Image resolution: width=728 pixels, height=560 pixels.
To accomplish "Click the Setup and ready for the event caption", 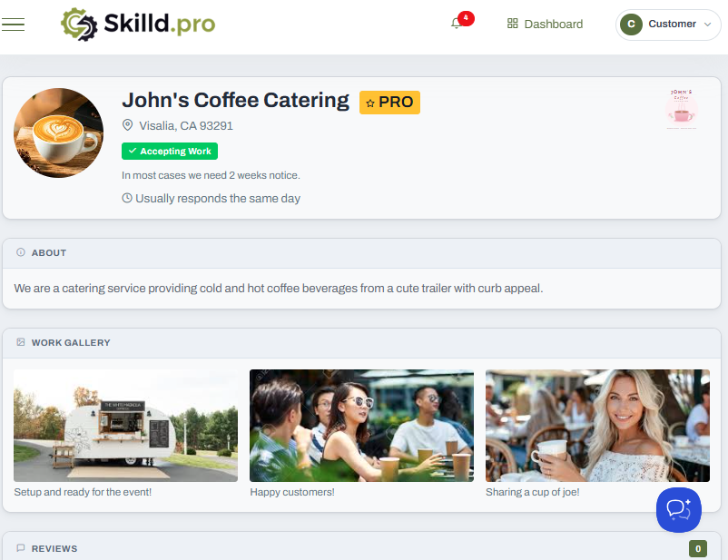I will pos(83,492).
